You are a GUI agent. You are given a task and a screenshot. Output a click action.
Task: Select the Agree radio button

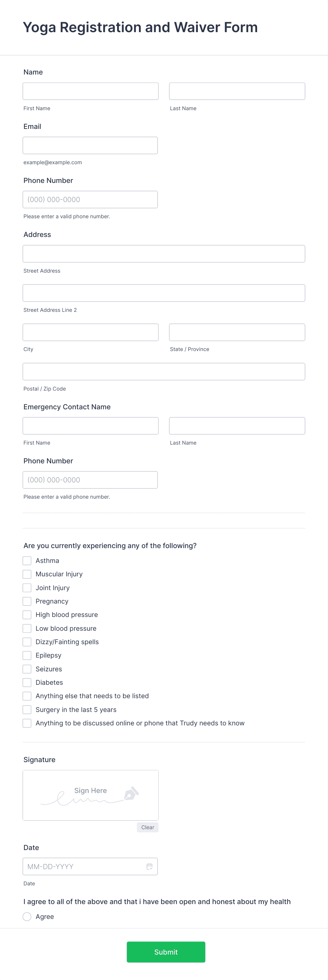click(26, 916)
